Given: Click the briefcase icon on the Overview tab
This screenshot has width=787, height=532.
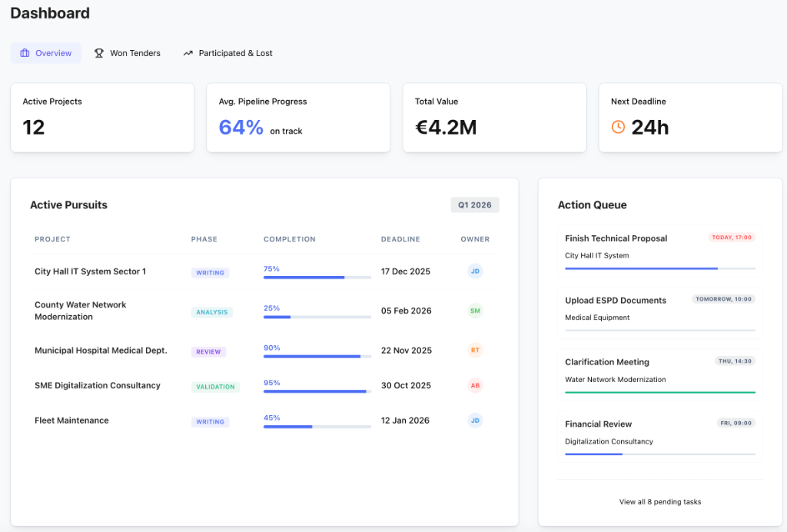Looking at the screenshot, I should pos(26,52).
